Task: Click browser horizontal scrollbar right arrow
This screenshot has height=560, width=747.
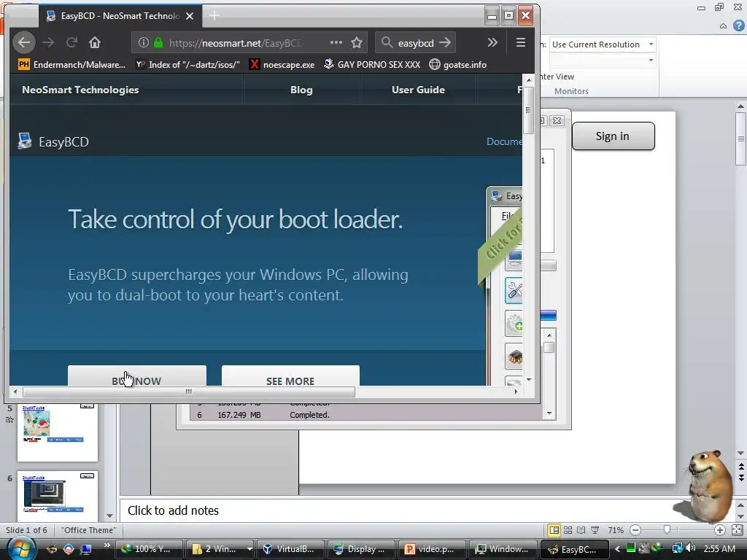Action: pyautogui.click(x=516, y=392)
